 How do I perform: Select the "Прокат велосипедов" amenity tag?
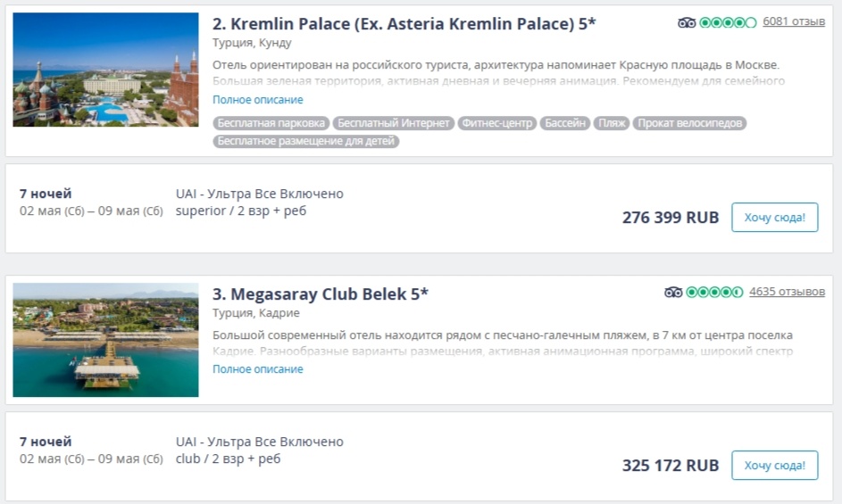tap(689, 123)
